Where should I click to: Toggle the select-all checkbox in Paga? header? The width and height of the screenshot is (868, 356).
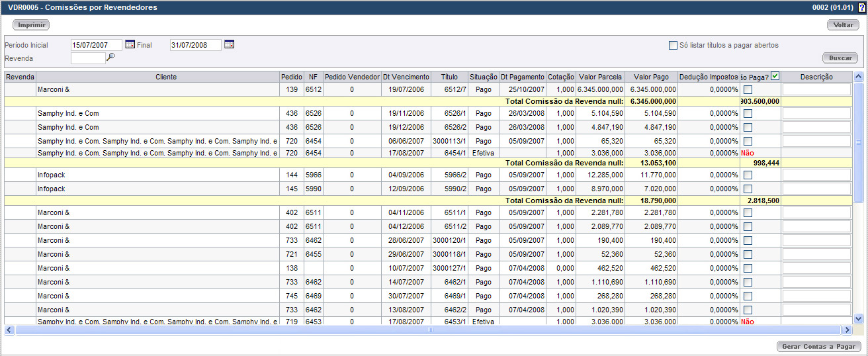(775, 76)
